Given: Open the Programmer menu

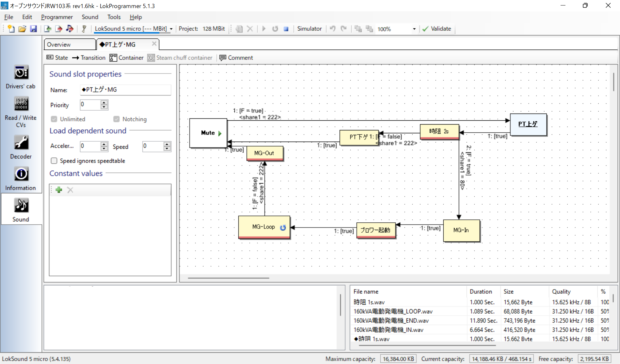Looking at the screenshot, I should [57, 17].
